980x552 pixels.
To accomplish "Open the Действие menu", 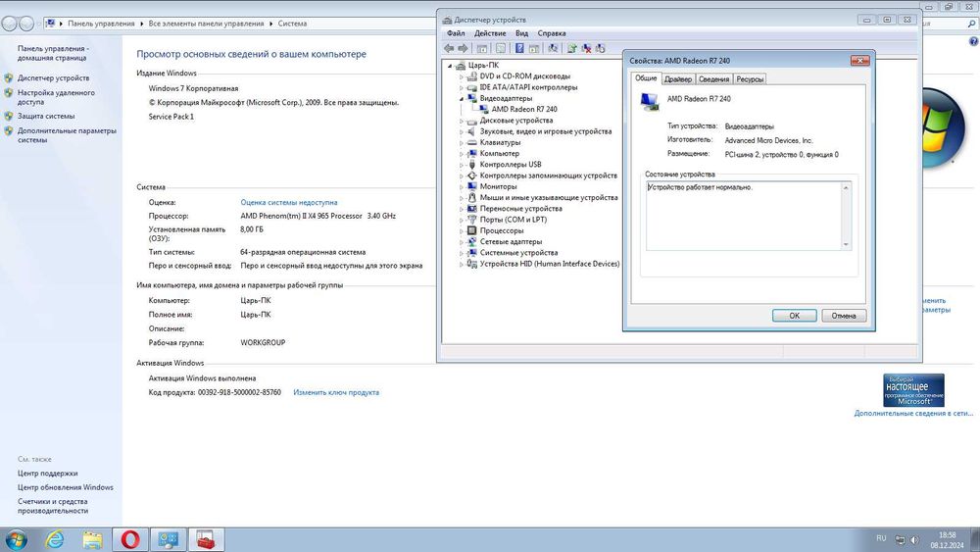I will pyautogui.click(x=490, y=33).
